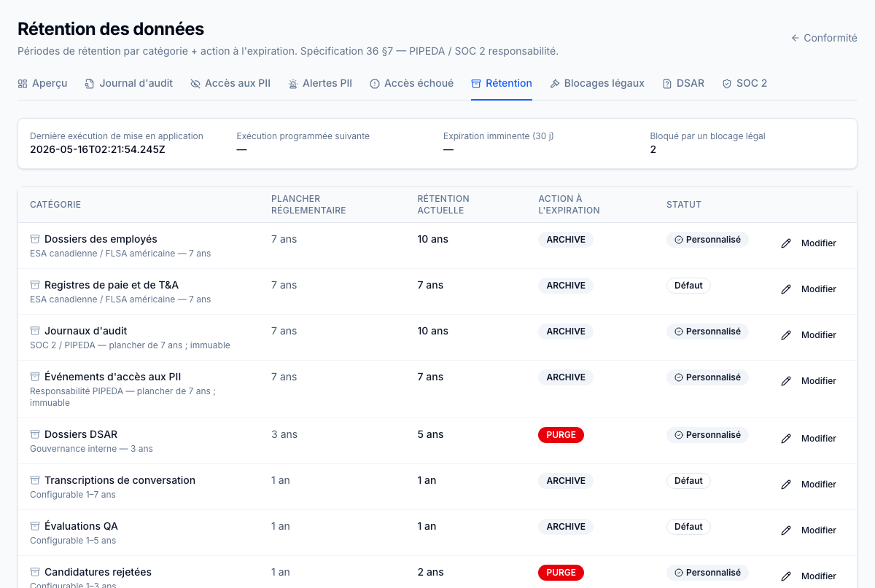Click the Aperçu tab grid icon
This screenshot has width=875, height=588.
pos(23,84)
